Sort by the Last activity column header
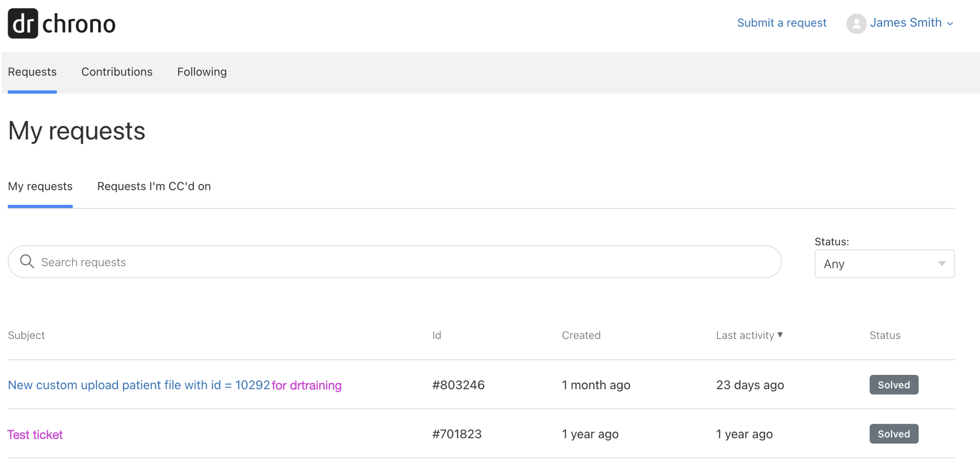Image resolution: width=980 pixels, height=462 pixels. point(749,335)
